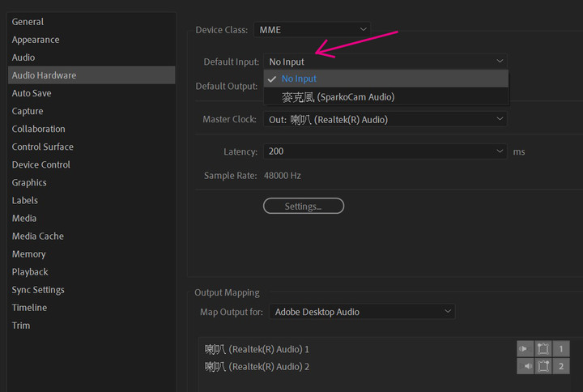
Task: Switch to the Playback preferences category
Action: pos(30,272)
